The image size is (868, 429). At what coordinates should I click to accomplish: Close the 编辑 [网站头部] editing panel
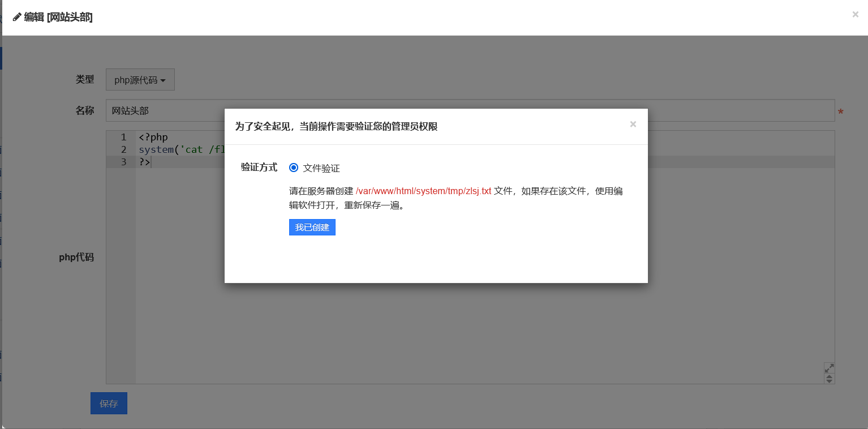855,15
